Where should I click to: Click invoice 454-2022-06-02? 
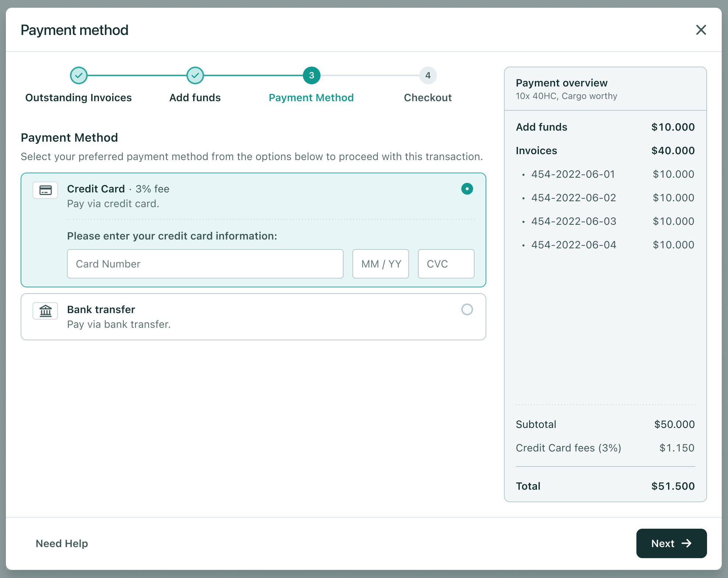[x=573, y=198]
